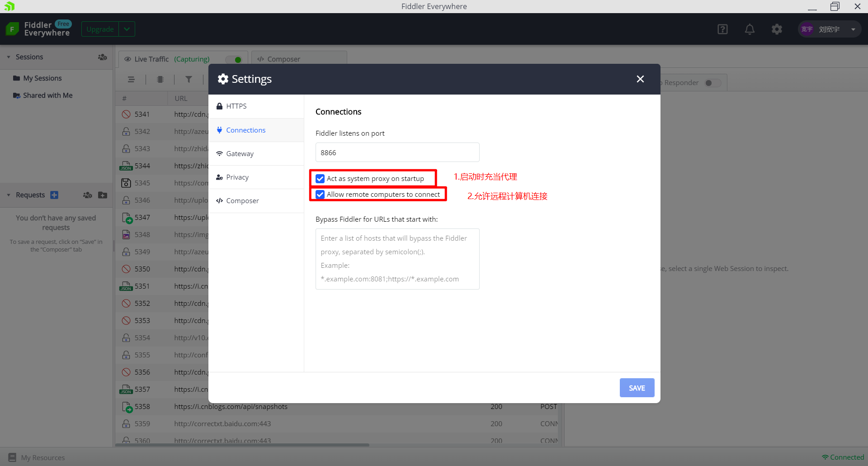
Task: Toggle Act as system proxy on startup
Action: point(320,179)
